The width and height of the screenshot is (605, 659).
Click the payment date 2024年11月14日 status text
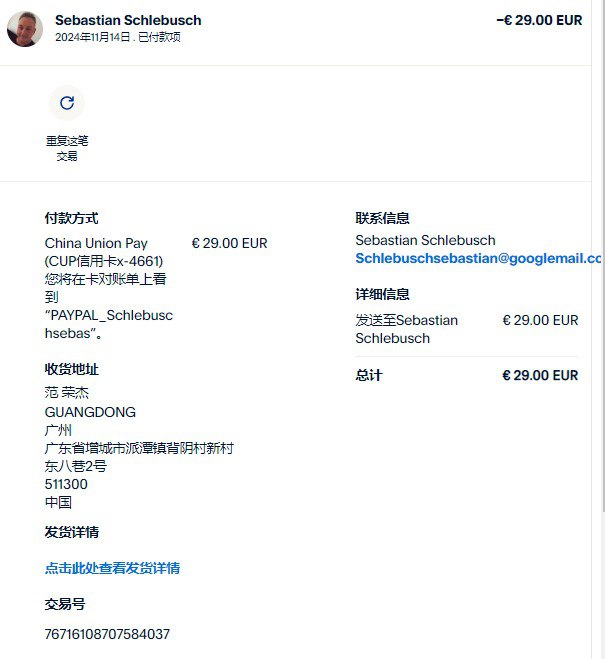click(118, 37)
